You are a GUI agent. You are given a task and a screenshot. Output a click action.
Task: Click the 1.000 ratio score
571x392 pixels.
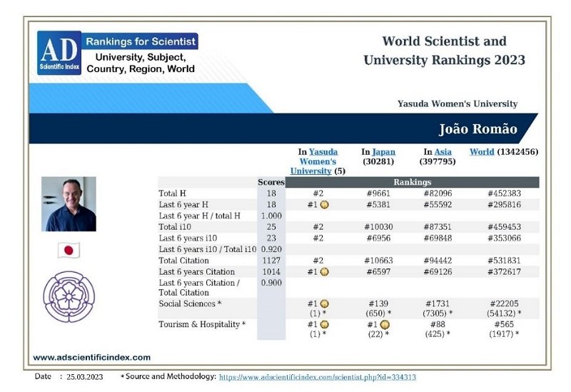[x=271, y=216]
